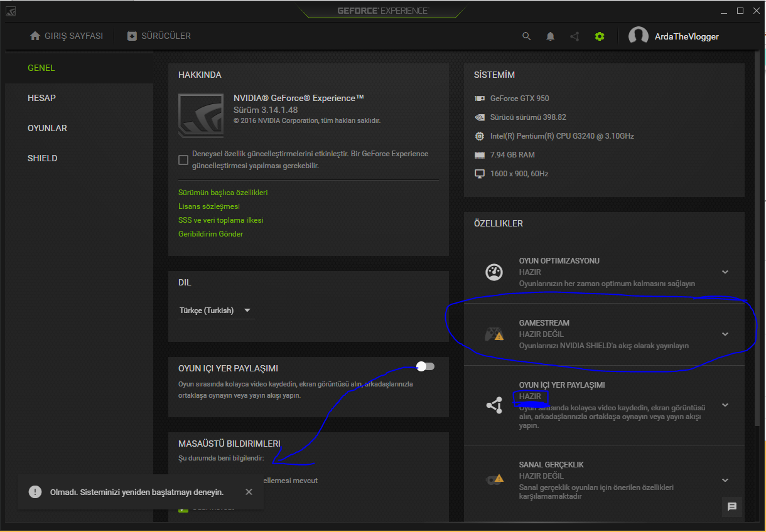Click HAZIR status under Oyun Optimizasyonu
Screen dimensions: 766x532
coord(530,272)
